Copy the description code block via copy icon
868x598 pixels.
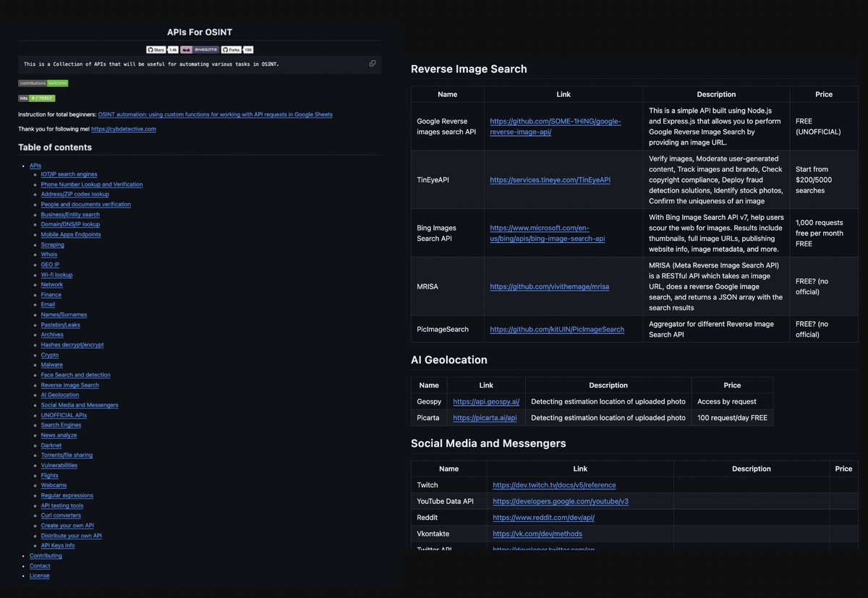373,63
